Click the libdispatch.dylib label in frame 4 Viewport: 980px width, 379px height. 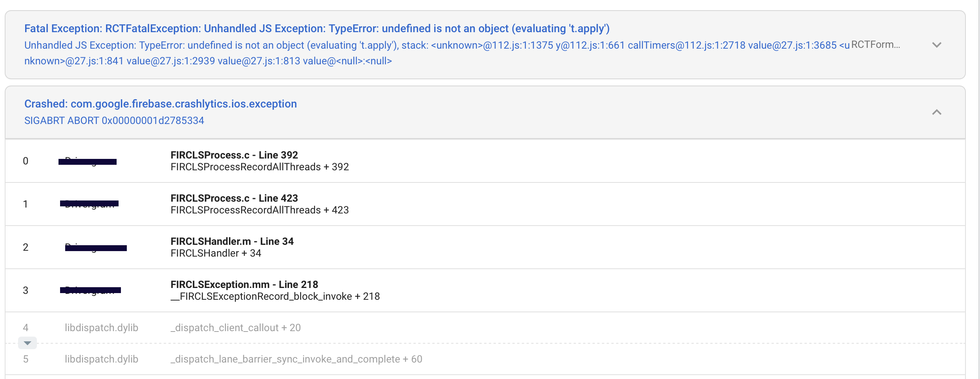102,328
